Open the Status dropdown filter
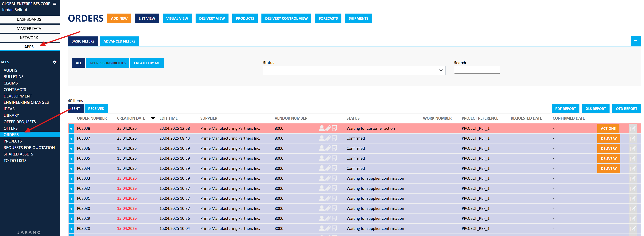The image size is (644, 236). click(x=354, y=70)
